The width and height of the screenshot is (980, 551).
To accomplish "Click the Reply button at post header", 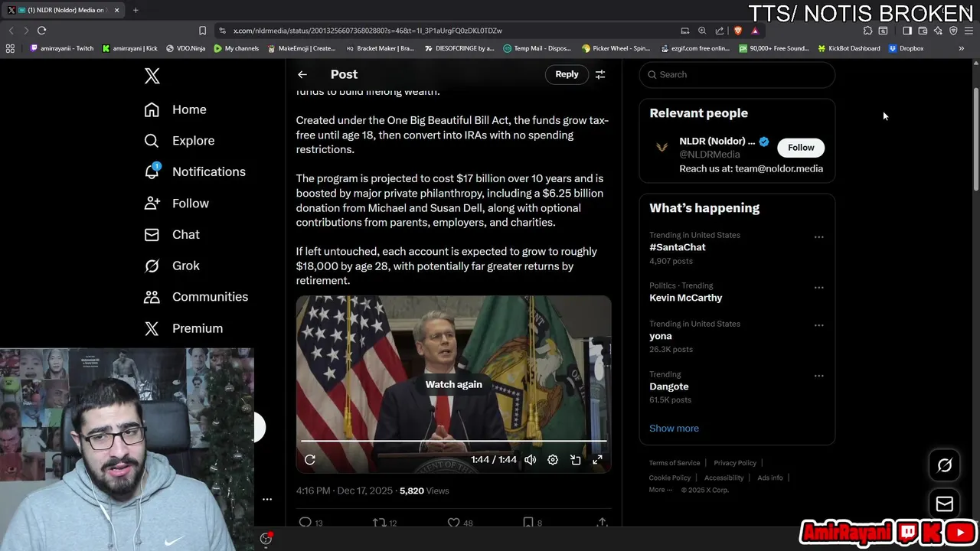I will [x=567, y=74].
